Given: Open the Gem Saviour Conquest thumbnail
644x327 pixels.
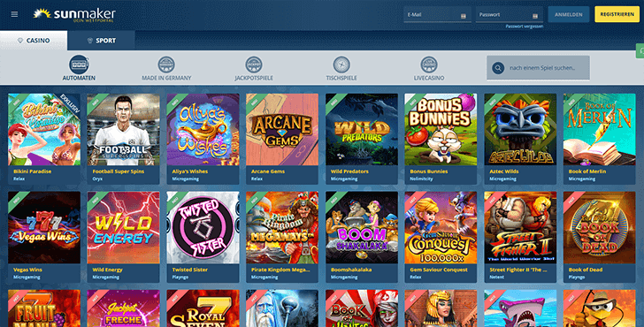Looking at the screenshot, I should pyautogui.click(x=441, y=228).
